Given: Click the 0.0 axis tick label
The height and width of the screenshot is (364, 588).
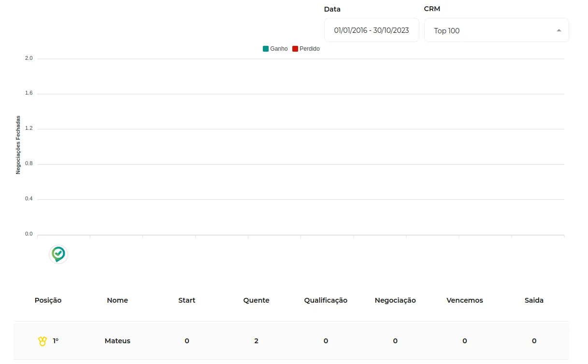Looking at the screenshot, I should tap(29, 234).
